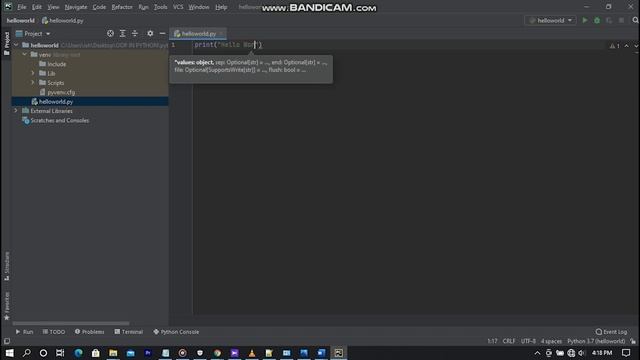Expand the Scripts folder

(x=33, y=82)
